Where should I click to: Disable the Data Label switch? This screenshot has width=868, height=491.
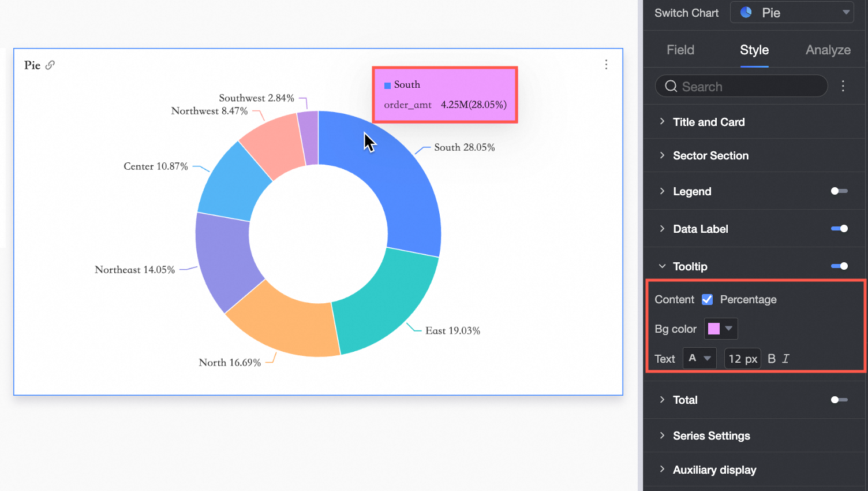click(x=839, y=229)
